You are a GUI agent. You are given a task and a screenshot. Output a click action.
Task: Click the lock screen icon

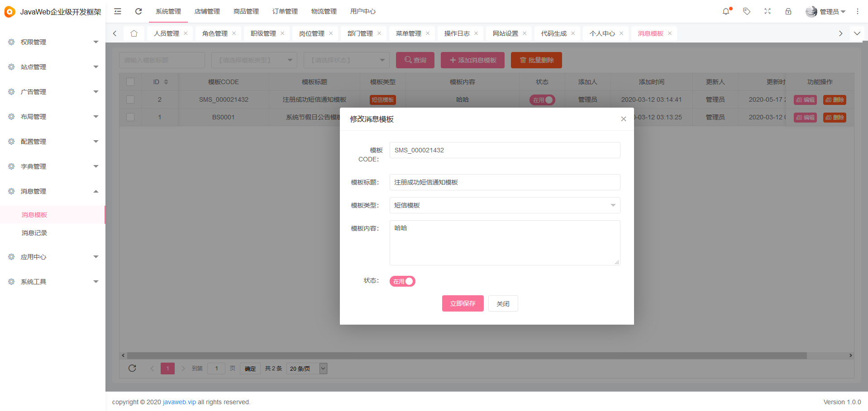(x=788, y=11)
